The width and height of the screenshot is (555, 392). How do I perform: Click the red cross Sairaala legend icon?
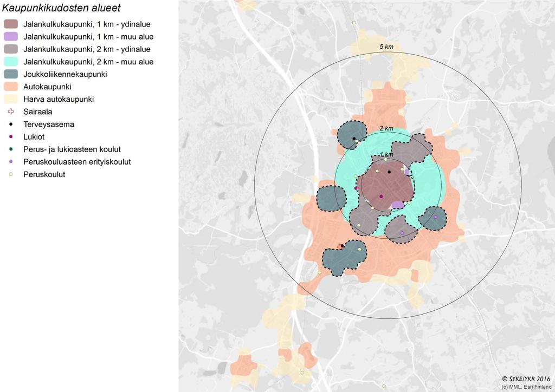(11, 112)
